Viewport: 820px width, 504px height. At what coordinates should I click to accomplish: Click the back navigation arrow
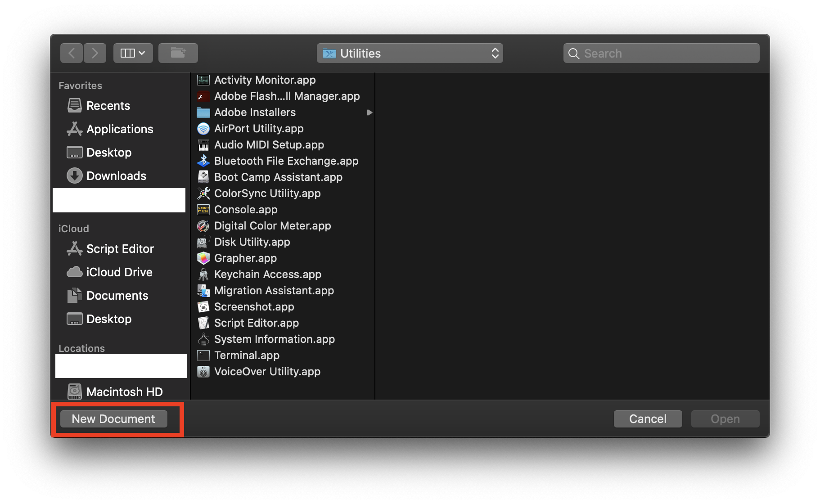[x=71, y=53]
